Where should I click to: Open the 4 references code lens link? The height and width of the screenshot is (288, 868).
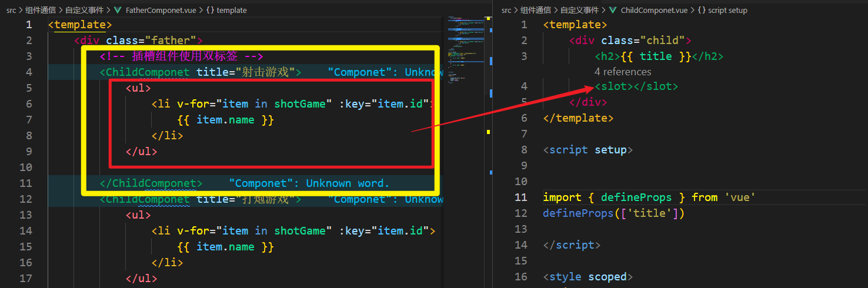click(623, 72)
